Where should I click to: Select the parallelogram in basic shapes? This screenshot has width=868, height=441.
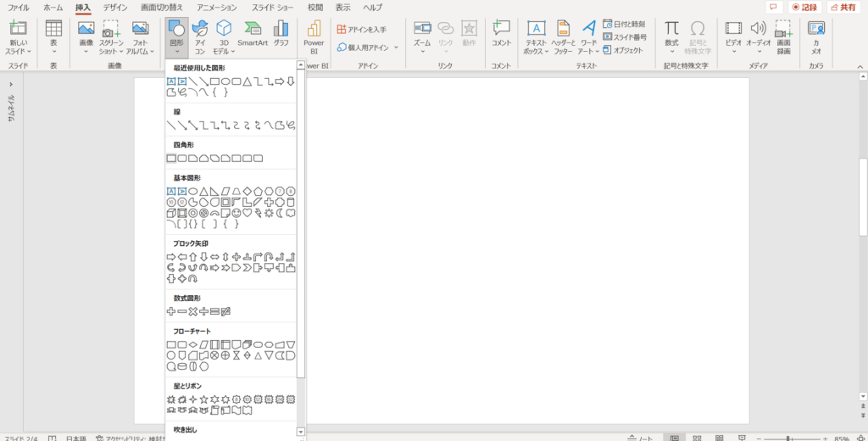tap(225, 191)
